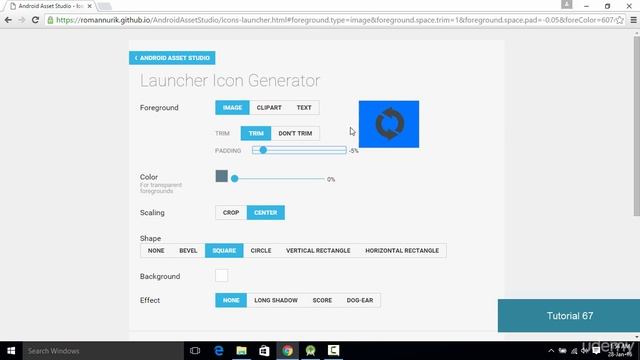Screen dimensions: 640x360
Task: Enable TRIM option
Action: [x=256, y=133]
